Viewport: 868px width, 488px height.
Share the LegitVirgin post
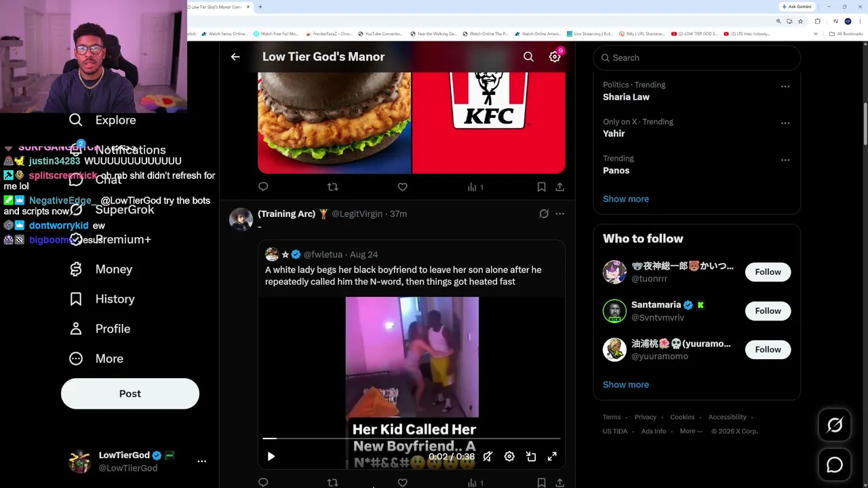pyautogui.click(x=559, y=483)
